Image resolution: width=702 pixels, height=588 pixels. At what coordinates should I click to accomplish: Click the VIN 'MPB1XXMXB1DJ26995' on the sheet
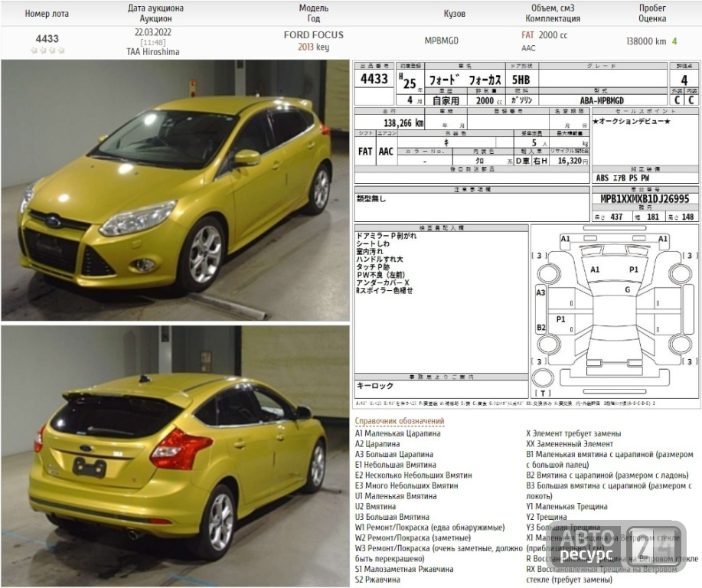[x=645, y=199]
